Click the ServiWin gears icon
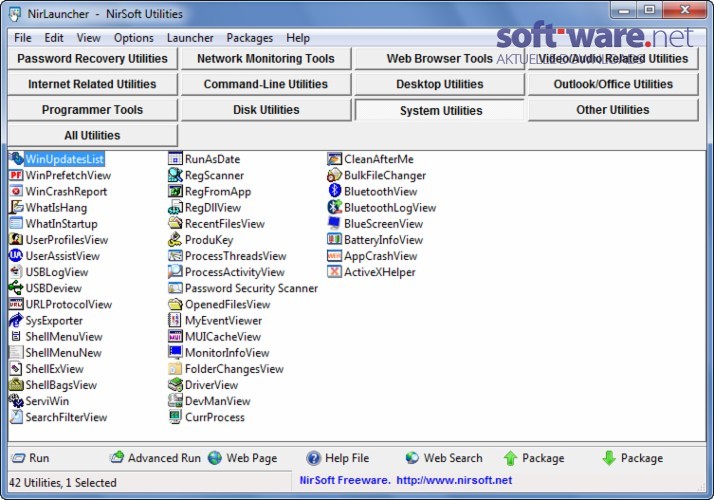Viewport: 714px width, 500px height. point(16,401)
